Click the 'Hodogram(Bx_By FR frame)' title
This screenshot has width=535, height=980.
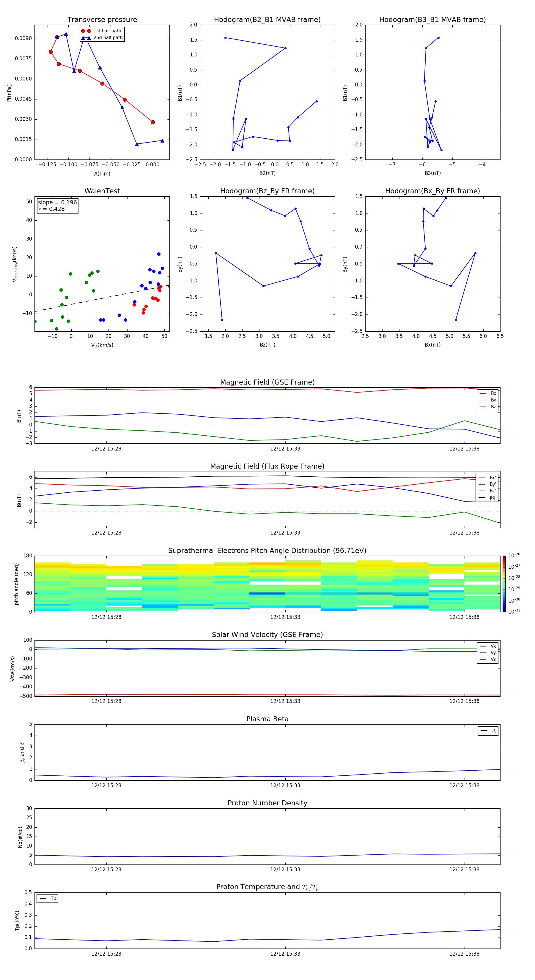(x=432, y=191)
